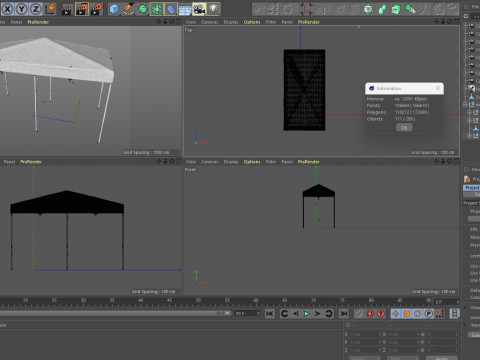Toggle the Y axis lock
Image resolution: width=480 pixels, height=360 pixels.
22,9
